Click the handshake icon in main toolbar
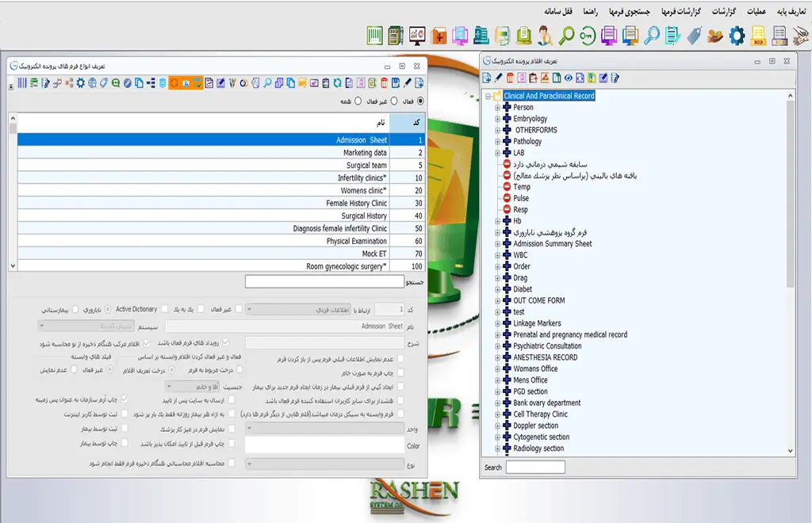 coord(715,35)
